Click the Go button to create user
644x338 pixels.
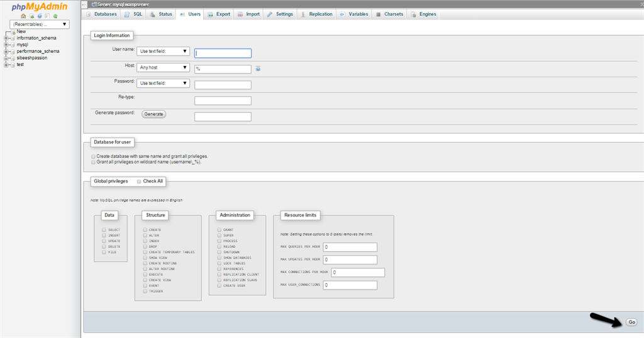coord(631,322)
